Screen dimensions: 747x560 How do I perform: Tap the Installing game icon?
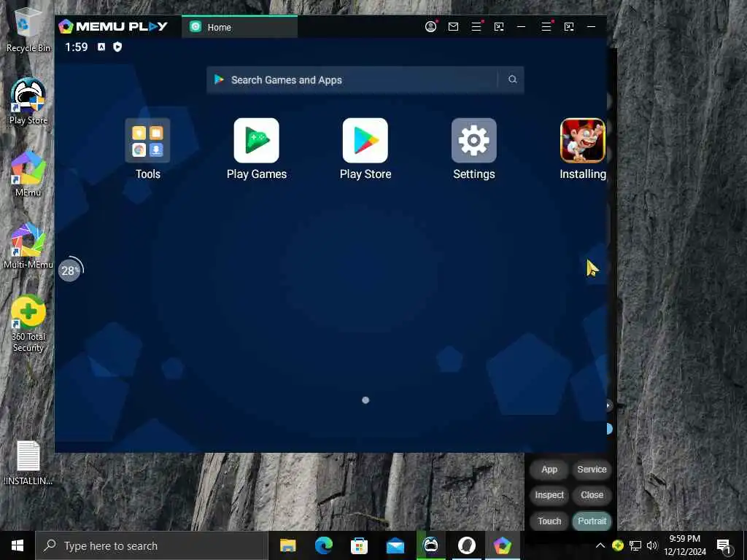583,141
